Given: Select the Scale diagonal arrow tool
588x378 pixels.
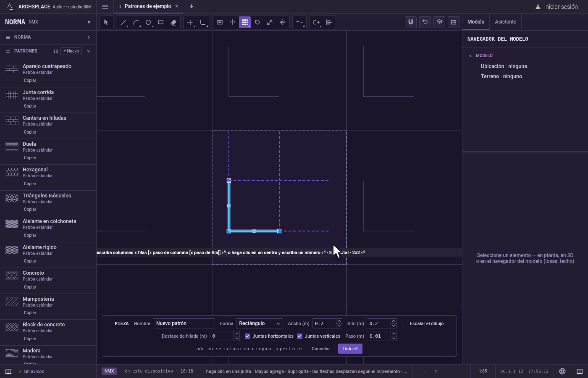Looking at the screenshot, I should [270, 22].
